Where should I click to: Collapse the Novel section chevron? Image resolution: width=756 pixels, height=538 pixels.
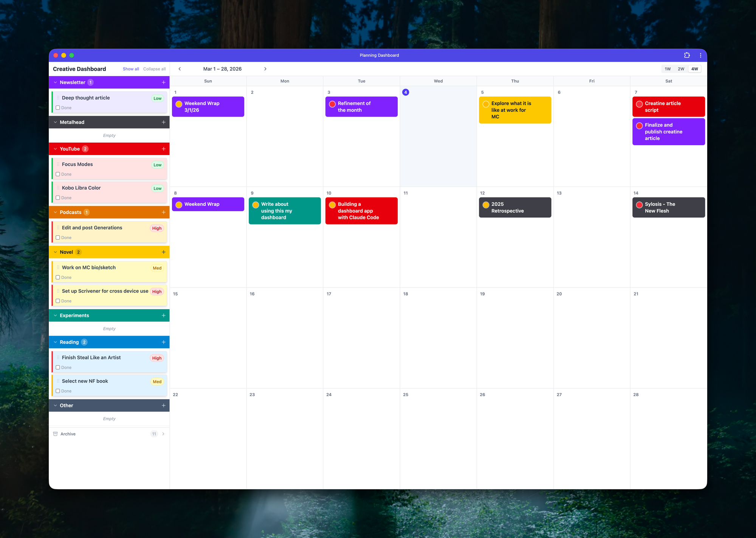coord(56,252)
